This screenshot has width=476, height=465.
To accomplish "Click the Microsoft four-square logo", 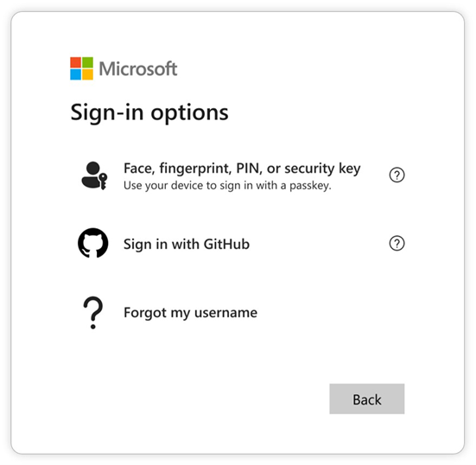I will pos(82,68).
